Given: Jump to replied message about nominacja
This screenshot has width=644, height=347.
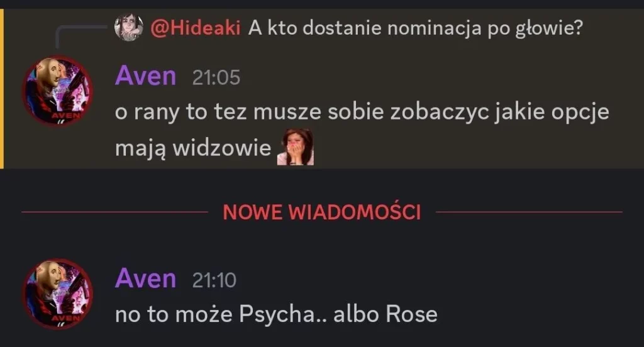Looking at the screenshot, I should [415, 28].
